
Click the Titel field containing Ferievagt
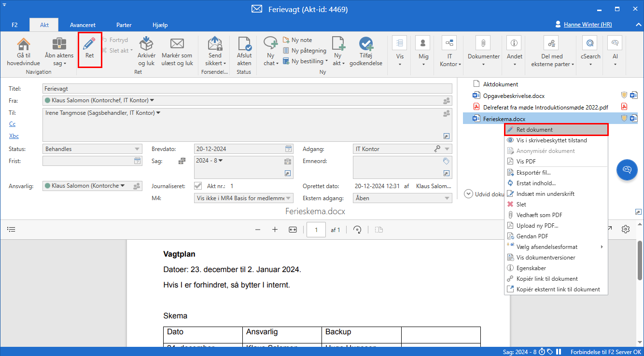click(247, 89)
